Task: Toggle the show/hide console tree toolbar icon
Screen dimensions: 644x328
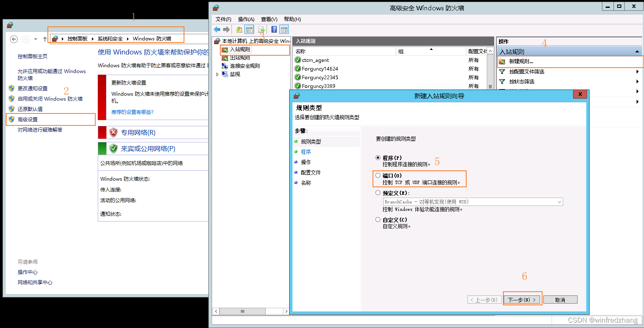Action: pyautogui.click(x=249, y=29)
